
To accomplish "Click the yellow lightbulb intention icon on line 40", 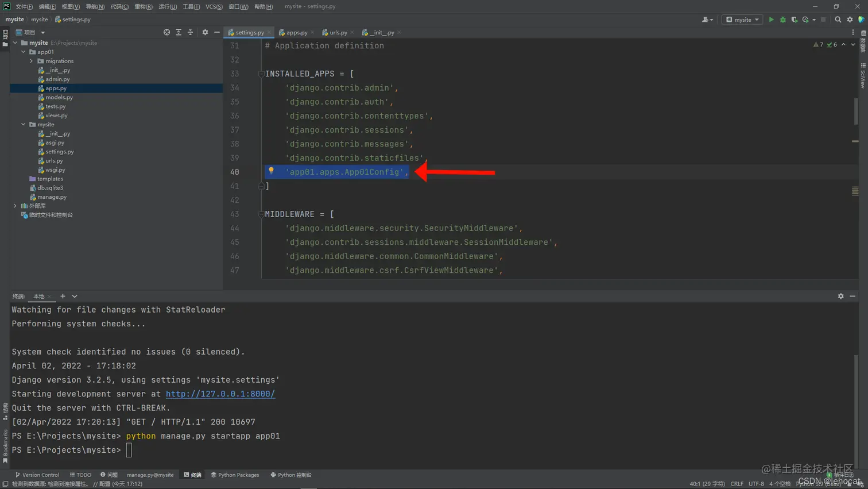I will point(271,171).
